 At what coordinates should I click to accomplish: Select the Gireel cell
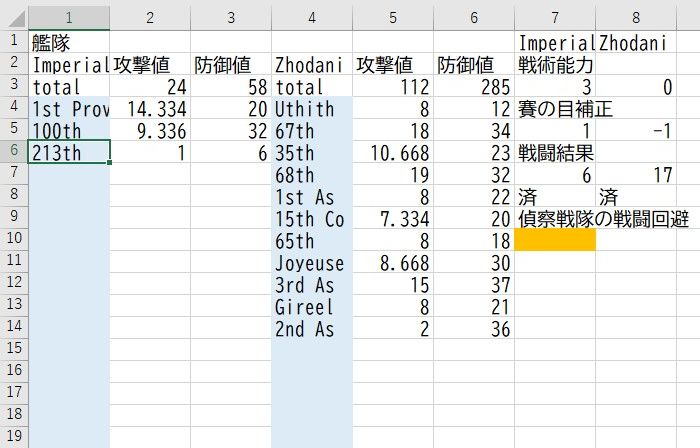click(312, 306)
